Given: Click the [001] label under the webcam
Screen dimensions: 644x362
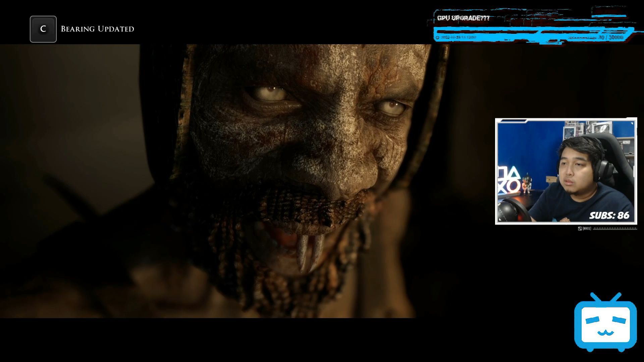Looking at the screenshot, I should point(587,229).
